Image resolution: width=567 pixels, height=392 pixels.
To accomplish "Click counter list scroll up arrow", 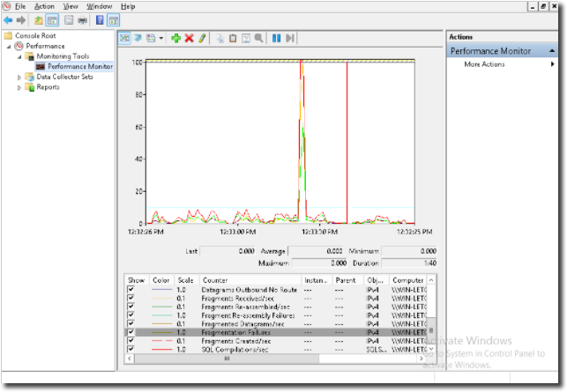I will pyautogui.click(x=431, y=280).
